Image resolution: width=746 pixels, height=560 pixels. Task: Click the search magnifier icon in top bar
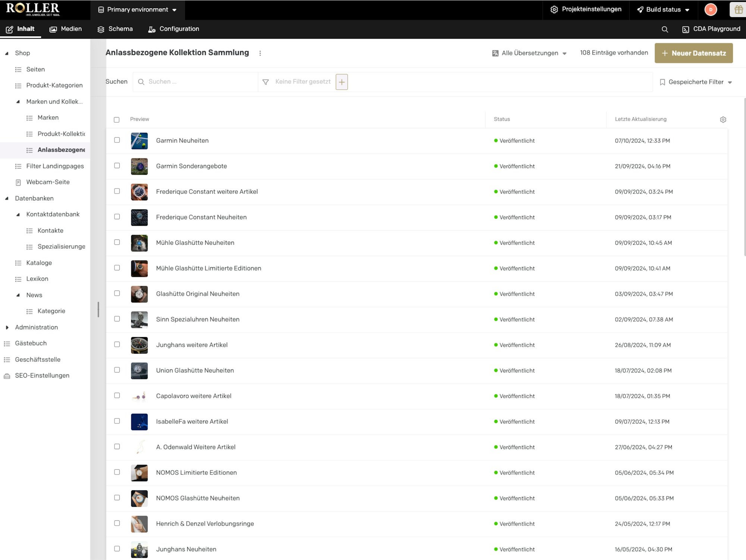[665, 29]
